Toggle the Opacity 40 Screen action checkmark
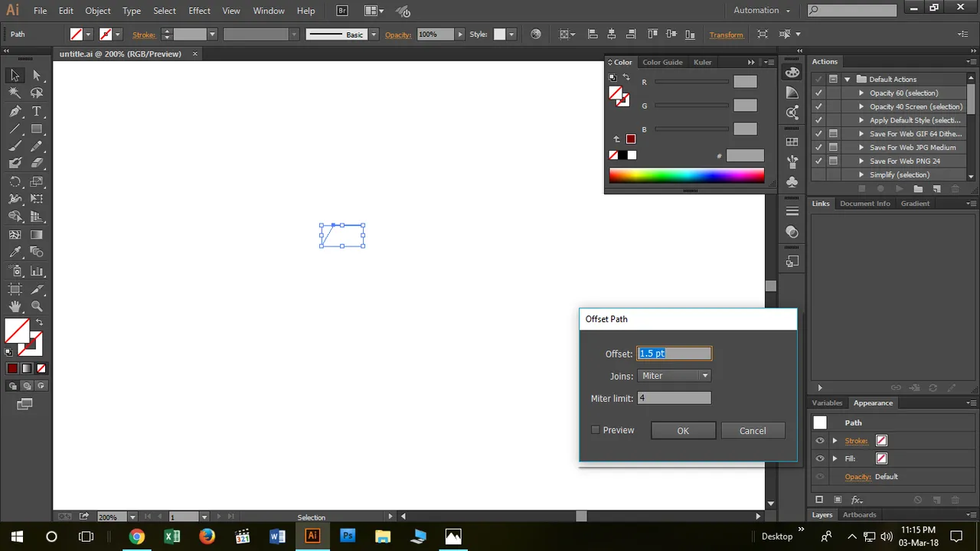This screenshot has width=980, height=551. pos(818,106)
